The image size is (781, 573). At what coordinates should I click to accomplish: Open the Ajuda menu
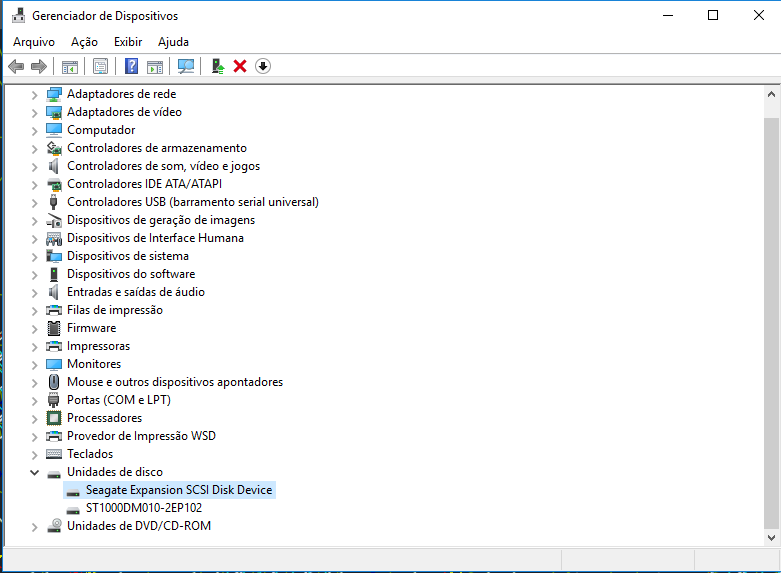click(173, 42)
